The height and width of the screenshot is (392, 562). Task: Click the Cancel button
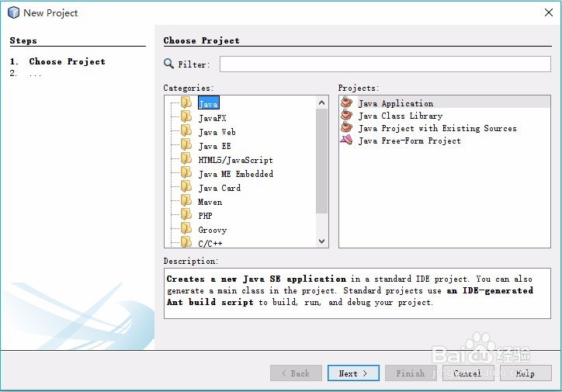pos(468,373)
